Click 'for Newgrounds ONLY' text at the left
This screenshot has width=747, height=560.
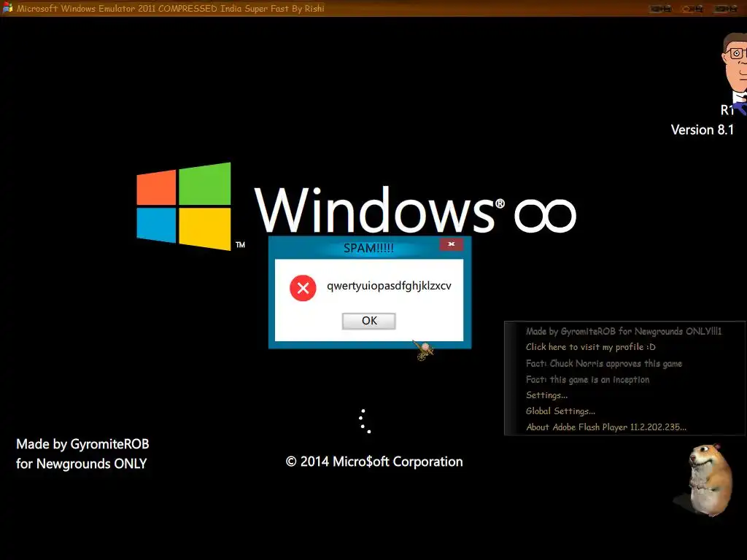(x=82, y=464)
